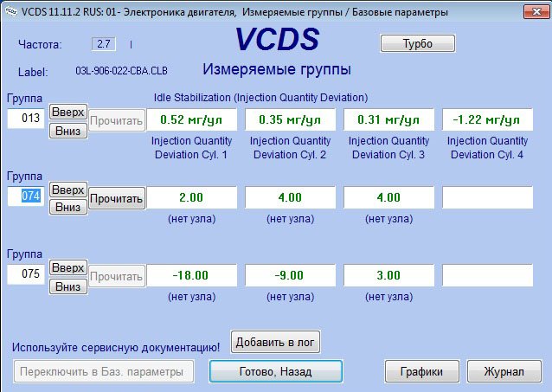The height and width of the screenshot is (392, 552).
Task: Click empty fourth field of group 074
Action: tap(487, 197)
